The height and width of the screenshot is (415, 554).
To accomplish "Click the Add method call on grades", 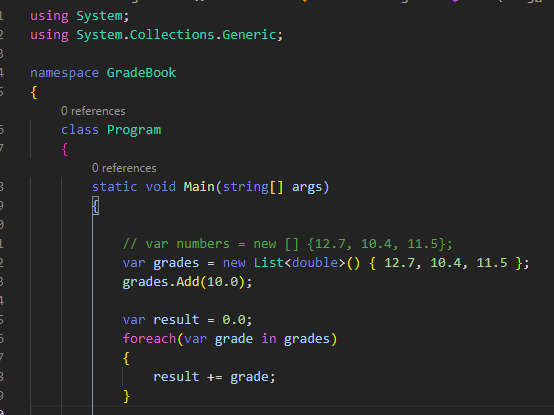I will click(x=188, y=281).
